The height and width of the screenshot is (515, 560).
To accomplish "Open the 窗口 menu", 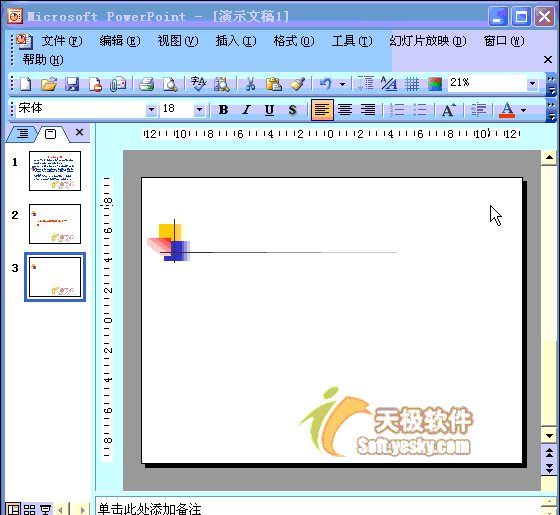I will pyautogui.click(x=504, y=41).
